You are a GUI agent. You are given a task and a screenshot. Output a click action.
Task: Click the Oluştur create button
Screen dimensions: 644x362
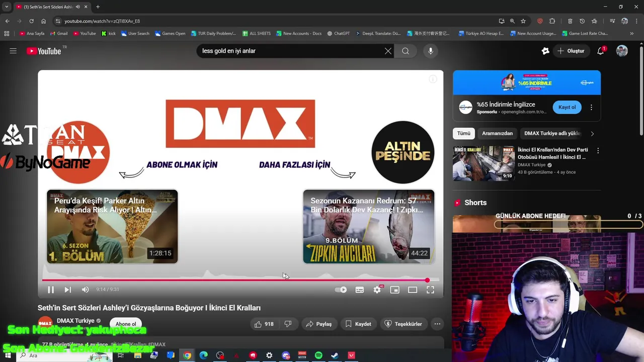pos(571,51)
